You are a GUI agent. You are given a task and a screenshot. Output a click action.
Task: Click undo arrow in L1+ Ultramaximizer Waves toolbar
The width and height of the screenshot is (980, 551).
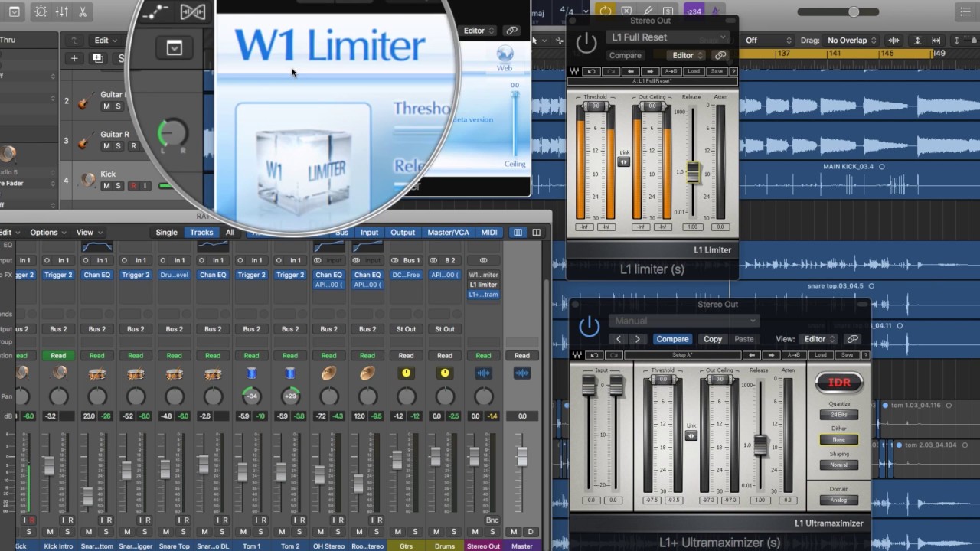click(594, 355)
